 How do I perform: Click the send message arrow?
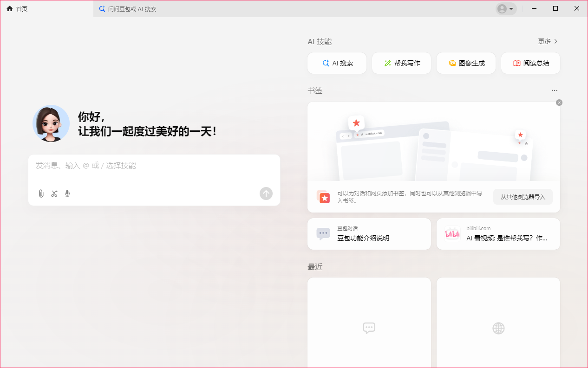[x=266, y=194]
